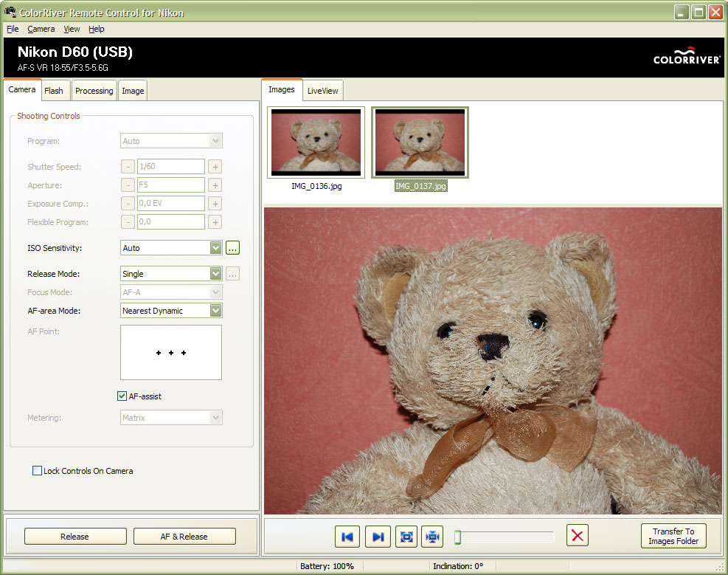The height and width of the screenshot is (575, 728).
Task: Click the IMG_0136.jpg file name label
Action: pos(316,186)
